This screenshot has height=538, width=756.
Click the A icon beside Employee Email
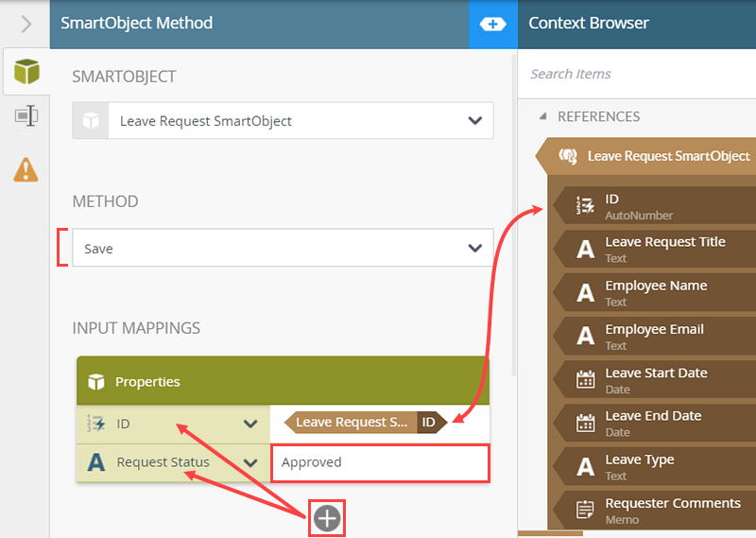coord(585,336)
